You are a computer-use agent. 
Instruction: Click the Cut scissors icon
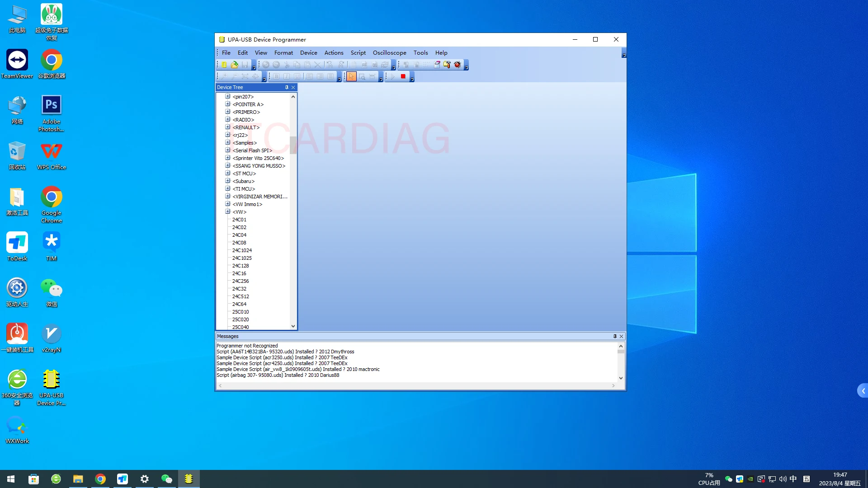[x=287, y=65]
